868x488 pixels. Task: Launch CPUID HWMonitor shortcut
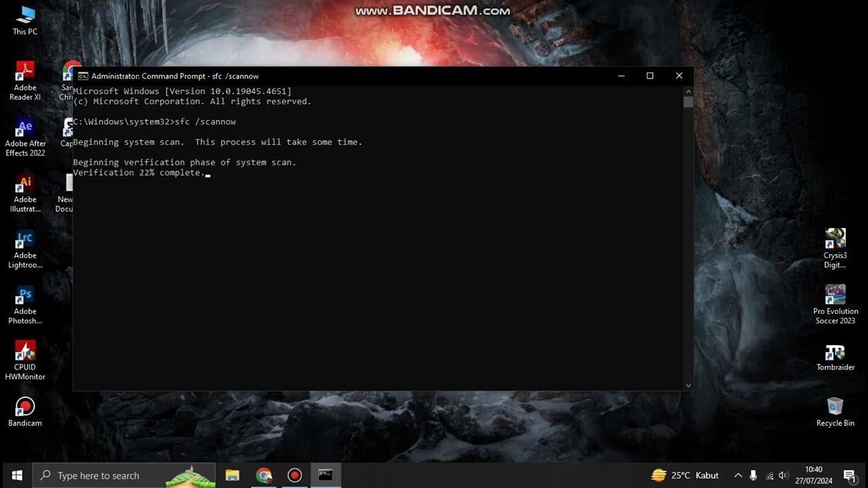click(x=25, y=361)
